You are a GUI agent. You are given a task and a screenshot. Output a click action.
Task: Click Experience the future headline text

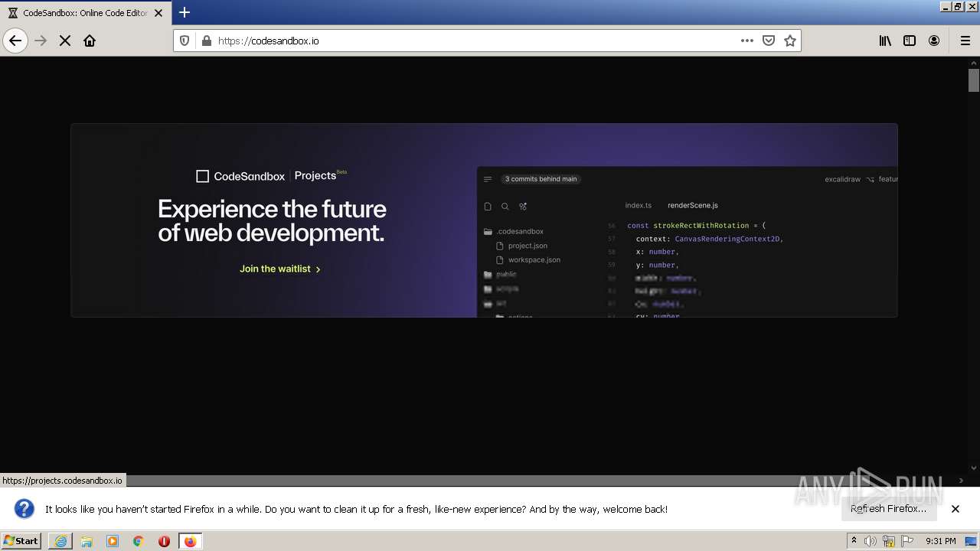tap(272, 220)
